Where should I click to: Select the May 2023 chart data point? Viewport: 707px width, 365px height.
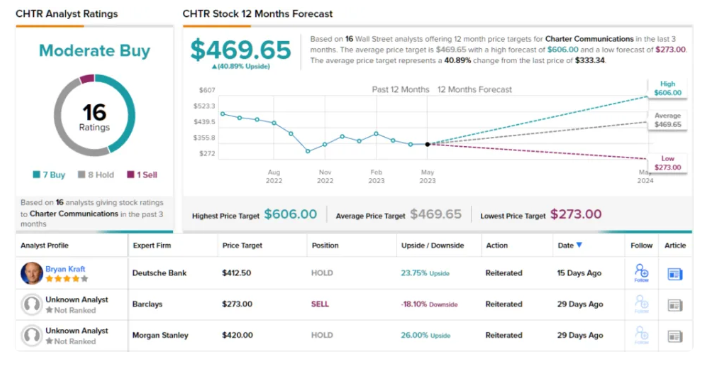427,144
